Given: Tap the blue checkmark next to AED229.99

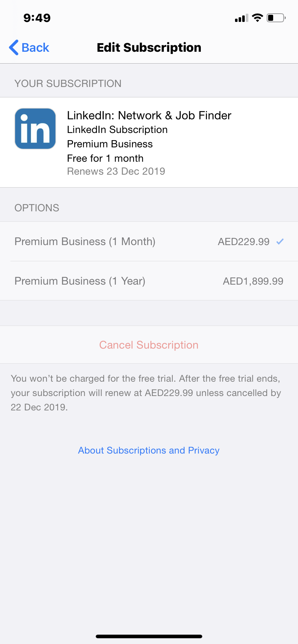Looking at the screenshot, I should point(280,241).
